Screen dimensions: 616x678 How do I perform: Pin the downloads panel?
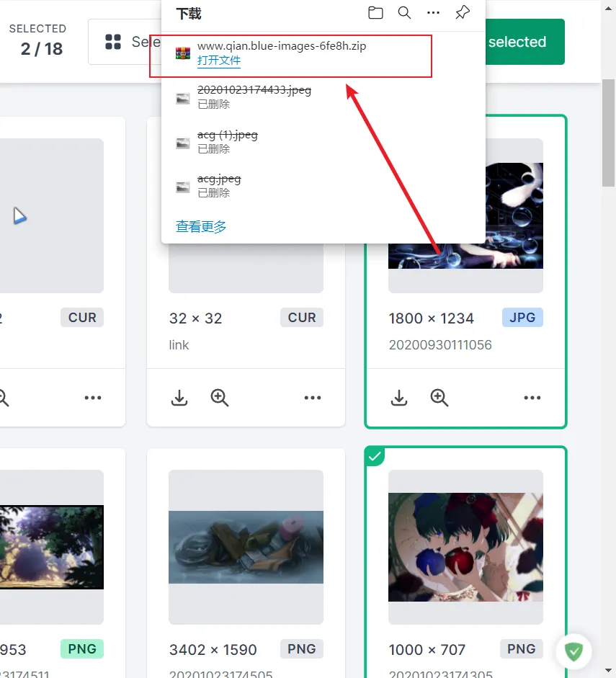(x=462, y=12)
